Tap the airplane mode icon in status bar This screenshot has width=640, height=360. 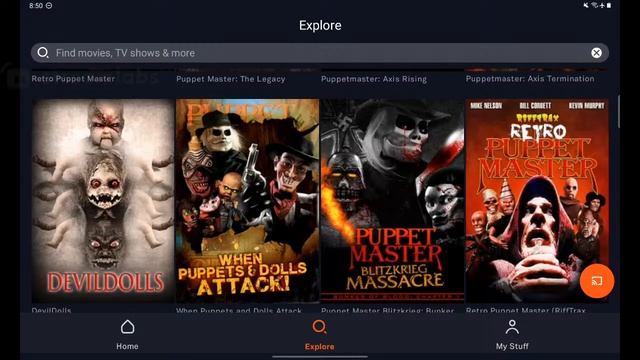602,5
